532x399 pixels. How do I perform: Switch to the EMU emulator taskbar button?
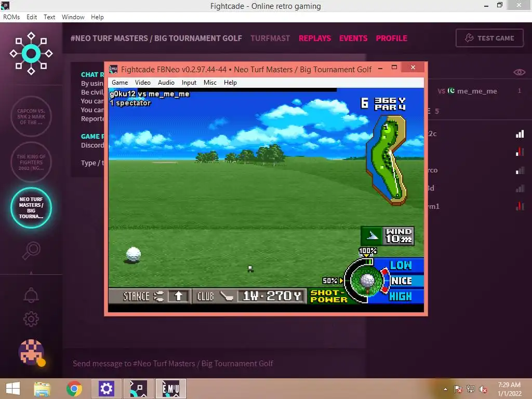pos(170,389)
